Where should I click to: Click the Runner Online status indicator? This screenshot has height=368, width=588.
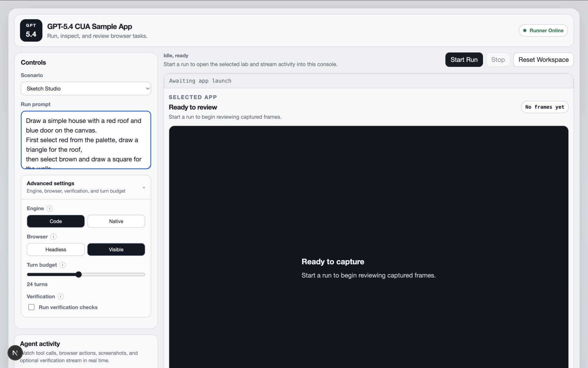(x=543, y=30)
